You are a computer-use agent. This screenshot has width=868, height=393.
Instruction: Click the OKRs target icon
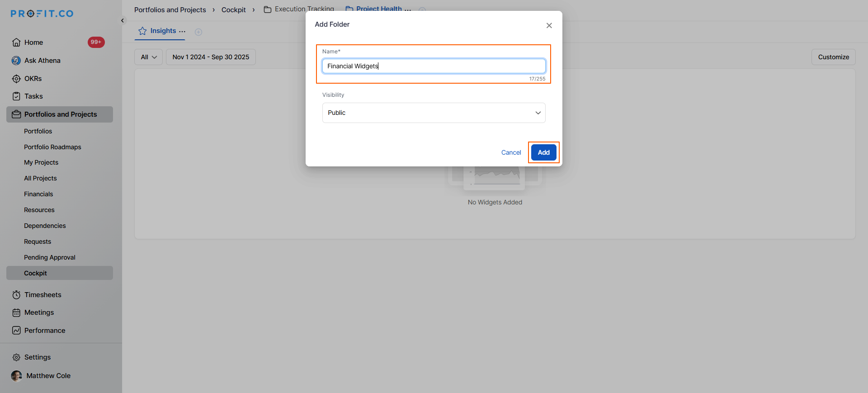[16, 79]
